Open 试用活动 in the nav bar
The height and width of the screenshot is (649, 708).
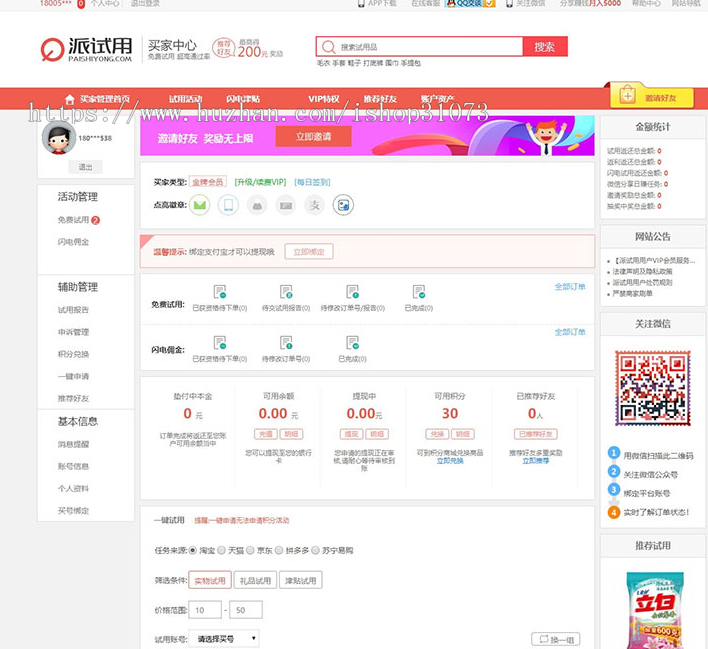coord(185,99)
